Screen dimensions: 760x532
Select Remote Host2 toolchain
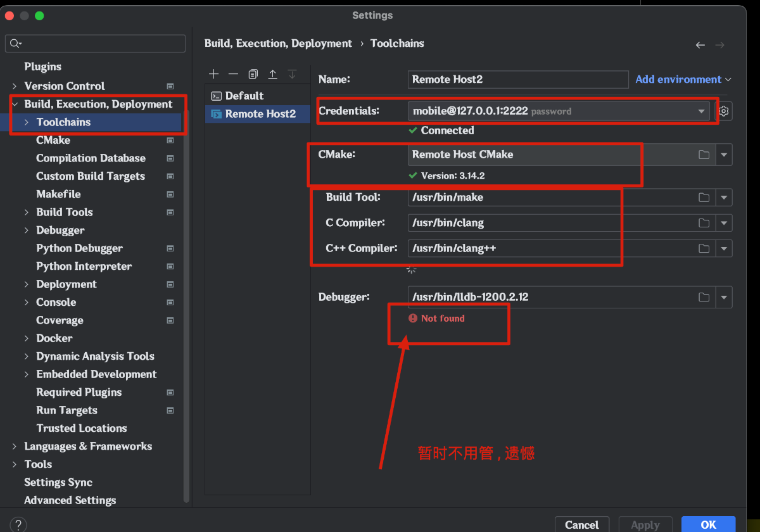[x=258, y=114]
